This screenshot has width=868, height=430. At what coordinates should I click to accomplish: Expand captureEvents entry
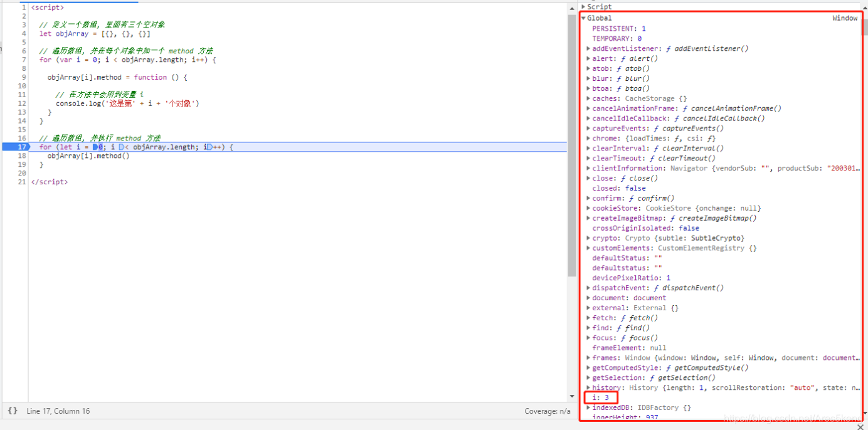tap(588, 128)
